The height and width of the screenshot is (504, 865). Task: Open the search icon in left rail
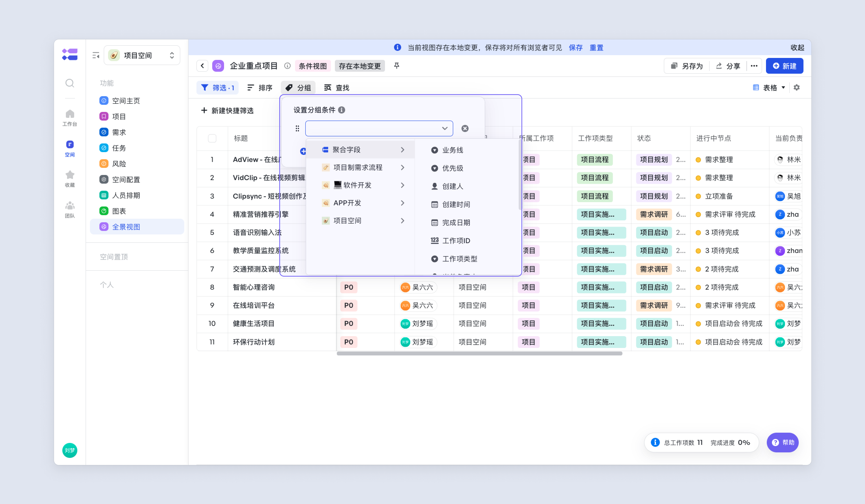tap(70, 83)
